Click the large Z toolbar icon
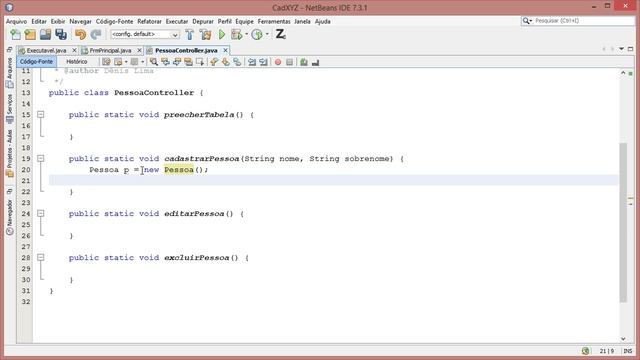This screenshot has width=640, height=360. [280, 34]
